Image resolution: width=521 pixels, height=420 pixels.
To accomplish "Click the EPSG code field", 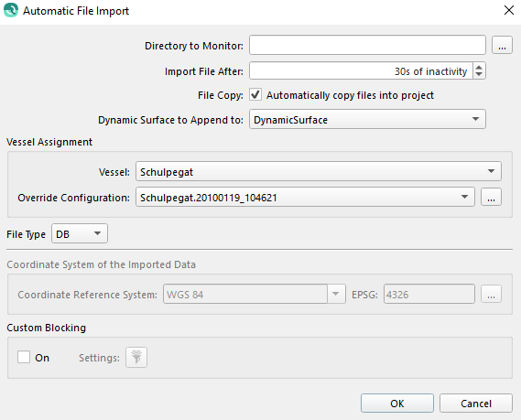I will (429, 294).
